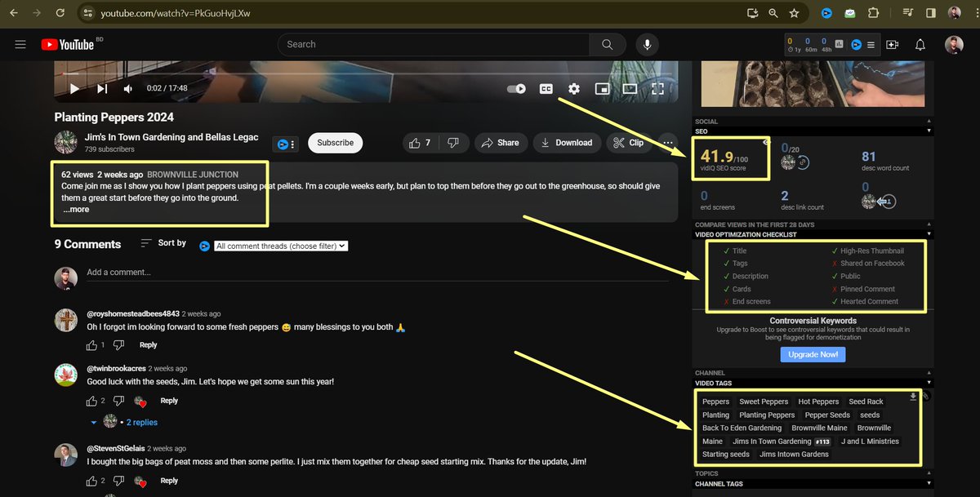Viewport: 980px width, 497px height.
Task: Open the vidIQ masthead hamburger menu
Action: pos(871,44)
